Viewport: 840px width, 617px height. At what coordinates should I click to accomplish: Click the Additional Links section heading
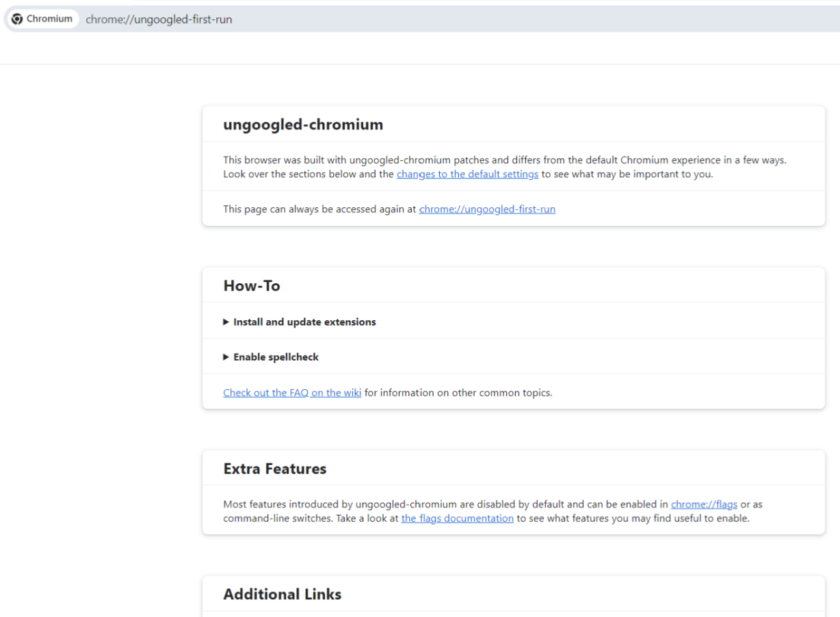coord(283,594)
